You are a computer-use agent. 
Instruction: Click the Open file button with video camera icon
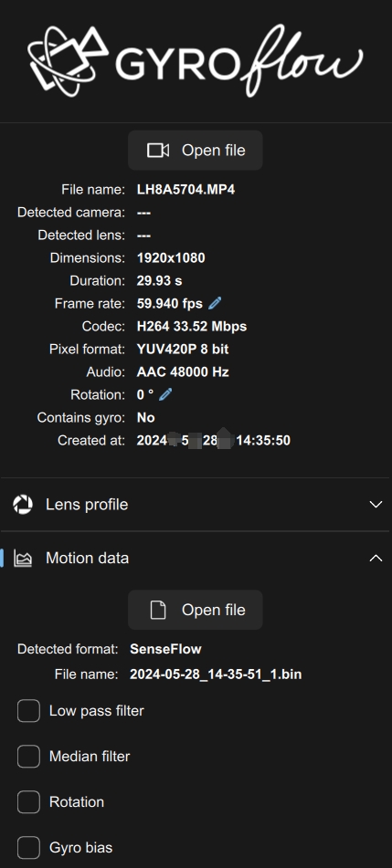(196, 150)
